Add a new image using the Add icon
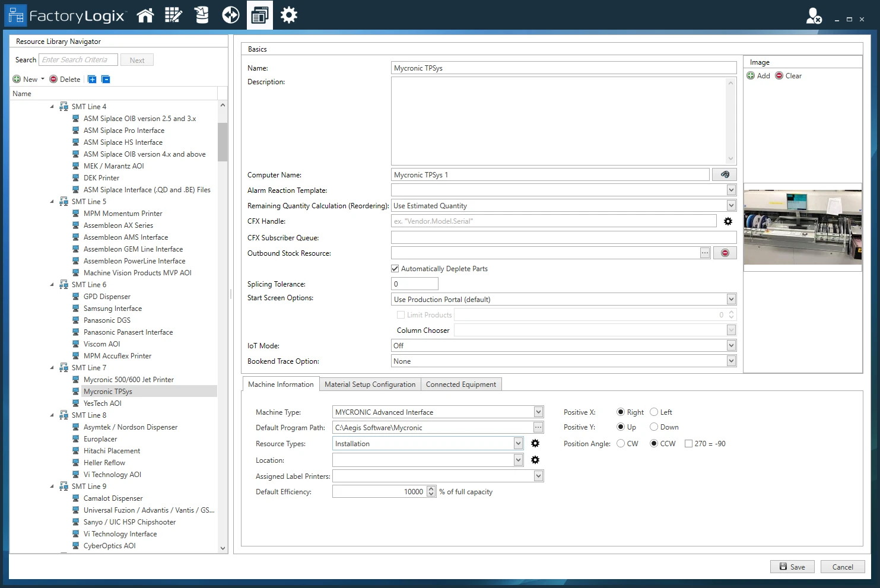 752,75
